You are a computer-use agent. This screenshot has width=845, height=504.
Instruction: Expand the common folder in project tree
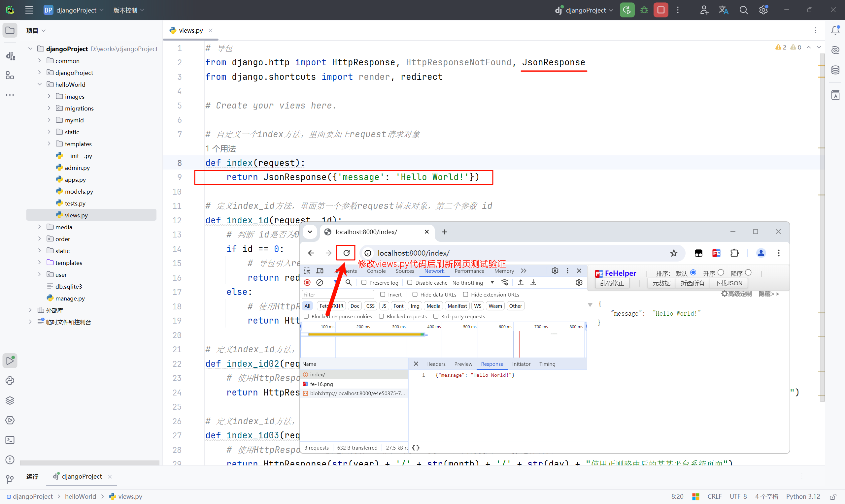tap(39, 60)
